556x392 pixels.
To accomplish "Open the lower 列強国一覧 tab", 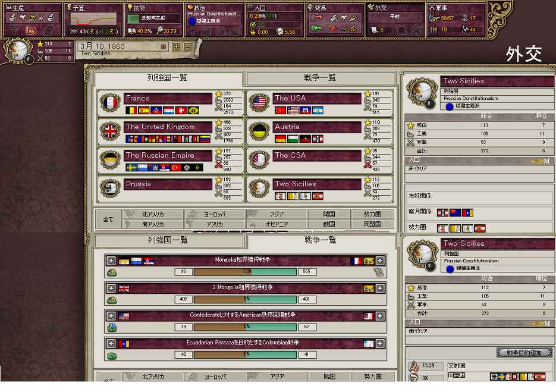I will [x=168, y=240].
